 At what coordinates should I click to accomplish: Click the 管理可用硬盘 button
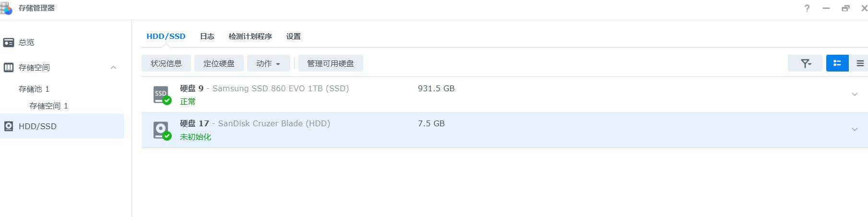pyautogui.click(x=331, y=63)
